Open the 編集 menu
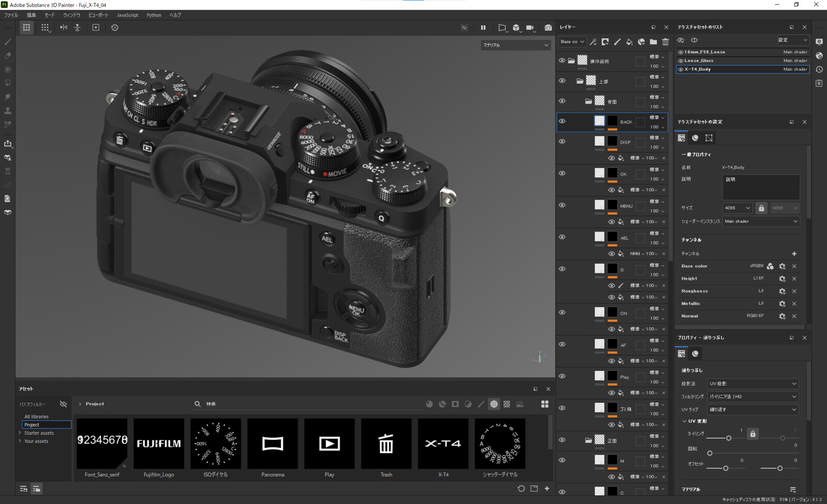This screenshot has width=827, height=504. point(32,15)
